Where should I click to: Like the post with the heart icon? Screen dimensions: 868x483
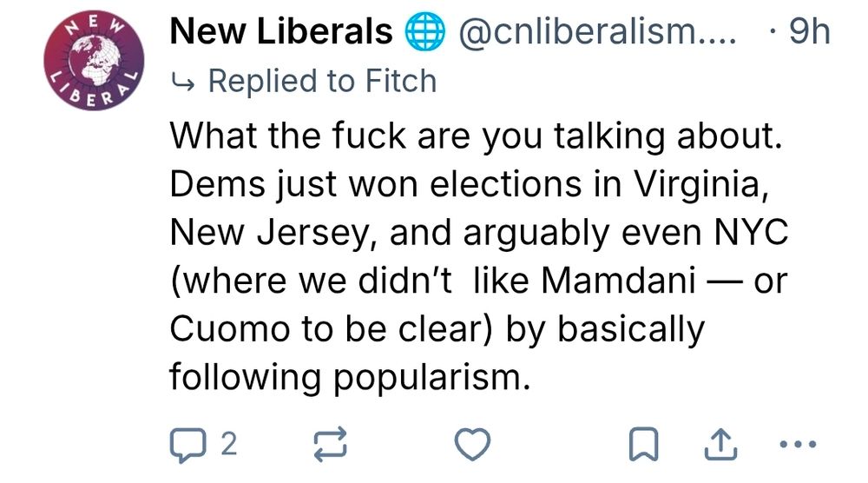(x=472, y=446)
